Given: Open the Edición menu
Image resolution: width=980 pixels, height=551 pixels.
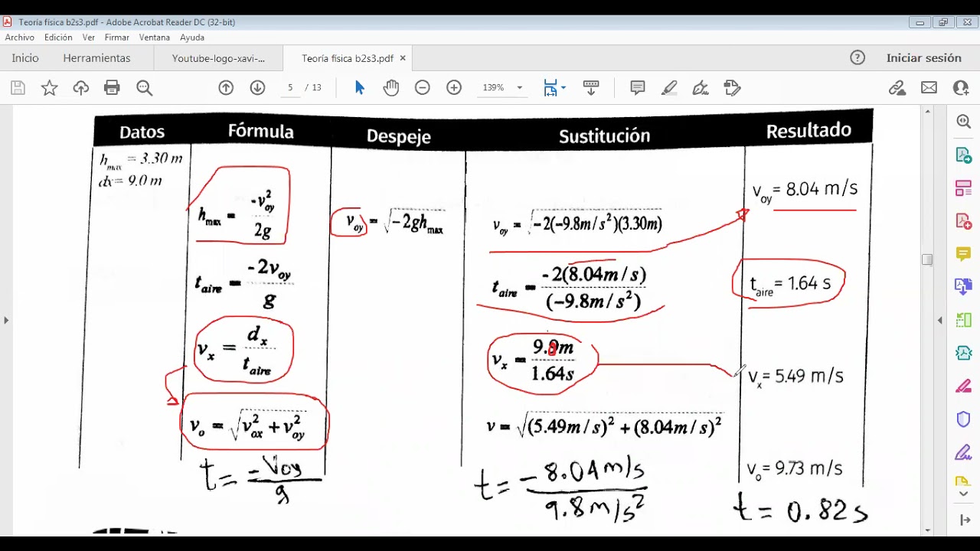Looking at the screenshot, I should [58, 37].
